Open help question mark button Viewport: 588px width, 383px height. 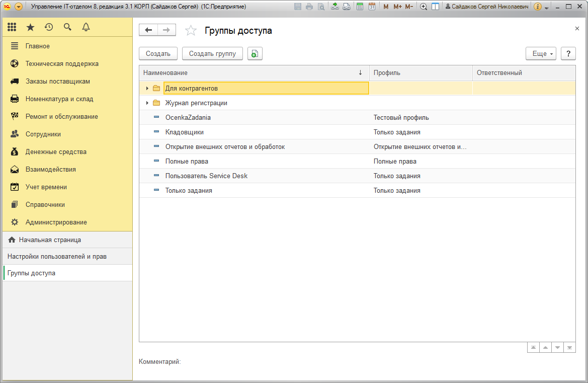[568, 54]
